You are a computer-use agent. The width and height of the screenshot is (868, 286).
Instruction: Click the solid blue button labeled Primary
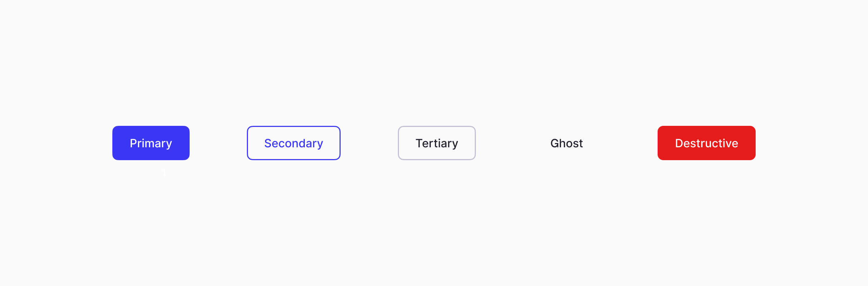click(151, 143)
